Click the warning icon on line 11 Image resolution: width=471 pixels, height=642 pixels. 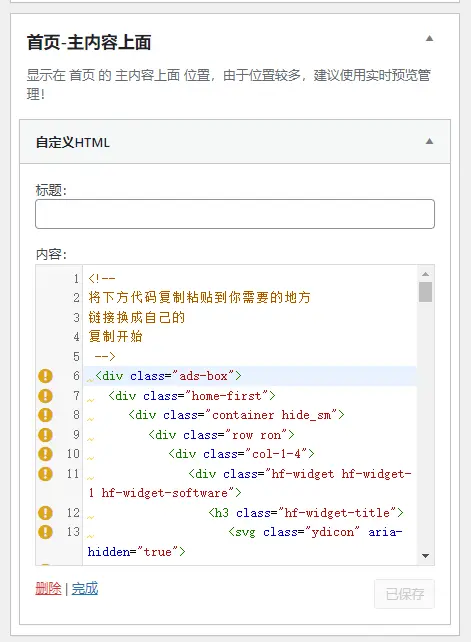[45, 474]
